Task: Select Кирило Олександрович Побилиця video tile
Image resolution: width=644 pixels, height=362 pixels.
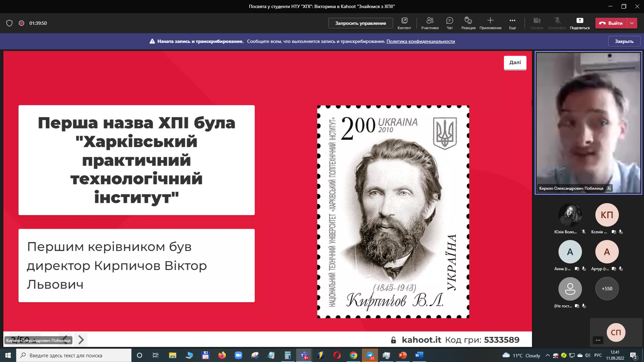Action: 588,123
